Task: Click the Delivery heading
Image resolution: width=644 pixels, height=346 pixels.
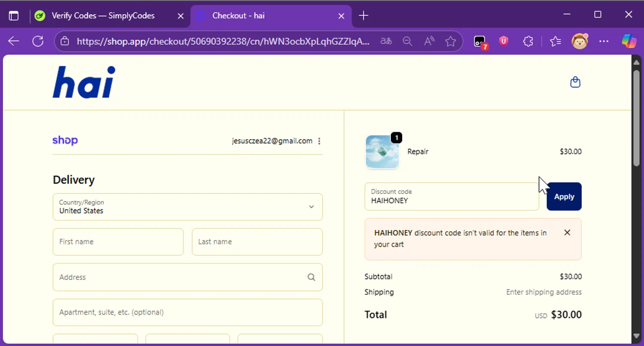Action: tap(73, 180)
